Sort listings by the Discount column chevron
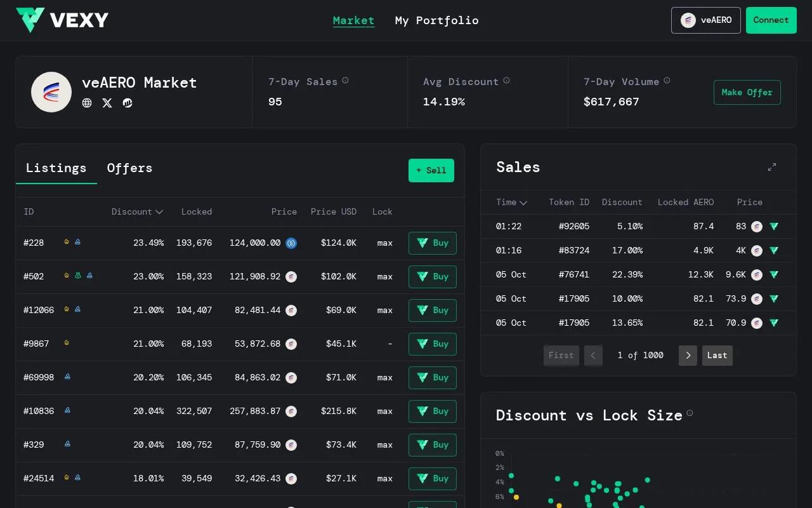Screen dimensions: 812x508 coord(159,212)
